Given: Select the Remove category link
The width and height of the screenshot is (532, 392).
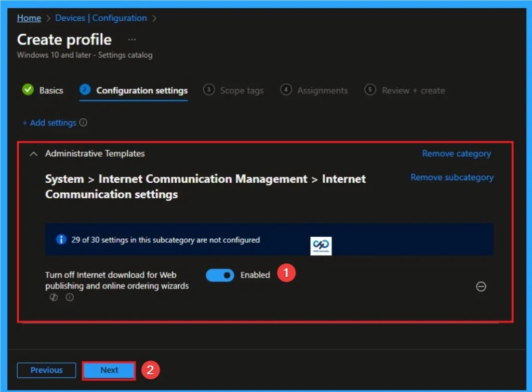Looking at the screenshot, I should pos(456,153).
